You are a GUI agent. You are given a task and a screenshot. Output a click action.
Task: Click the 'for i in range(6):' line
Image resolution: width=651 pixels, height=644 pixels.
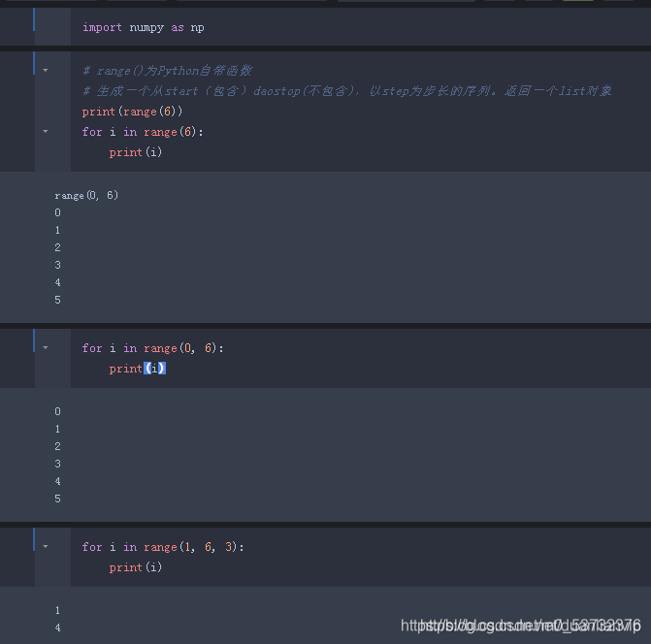pos(143,132)
